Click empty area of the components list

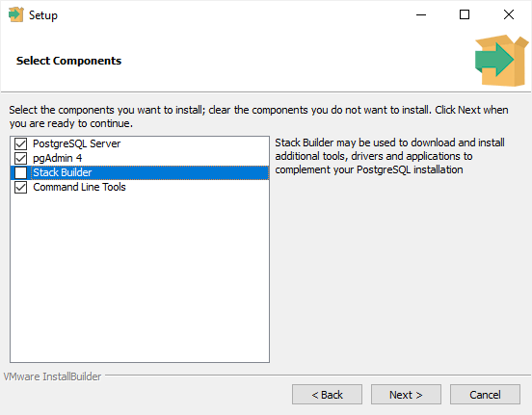140,278
